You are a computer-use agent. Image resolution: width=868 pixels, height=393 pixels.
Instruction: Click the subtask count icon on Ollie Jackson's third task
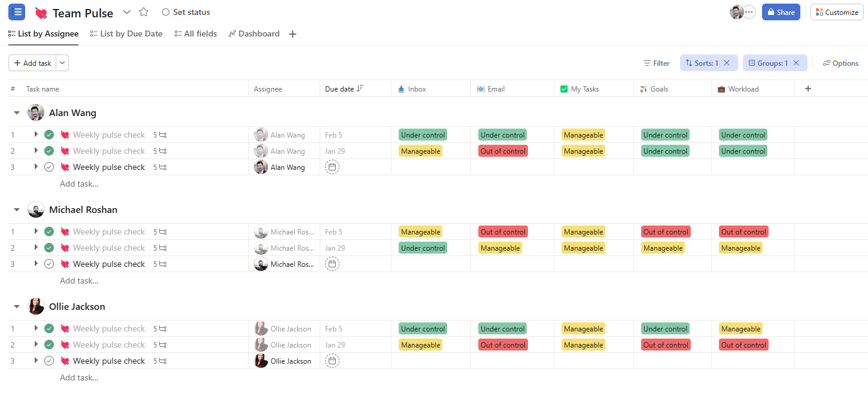163,361
